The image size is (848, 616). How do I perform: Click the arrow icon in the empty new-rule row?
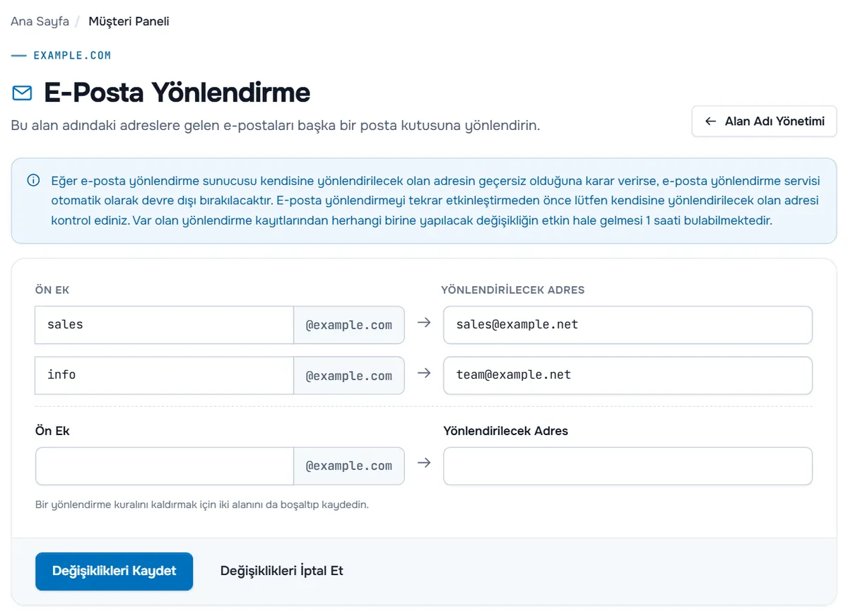click(x=424, y=463)
